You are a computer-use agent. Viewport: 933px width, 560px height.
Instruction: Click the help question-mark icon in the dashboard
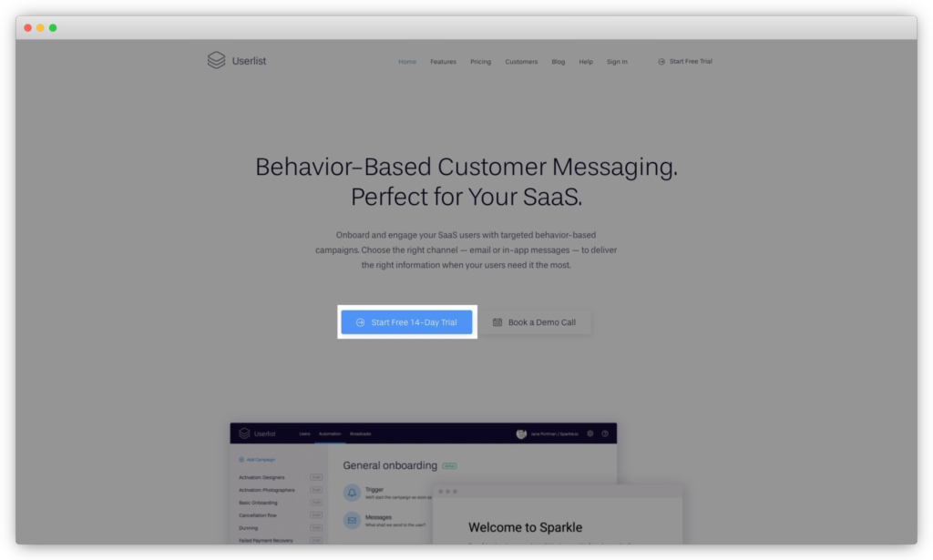[604, 433]
